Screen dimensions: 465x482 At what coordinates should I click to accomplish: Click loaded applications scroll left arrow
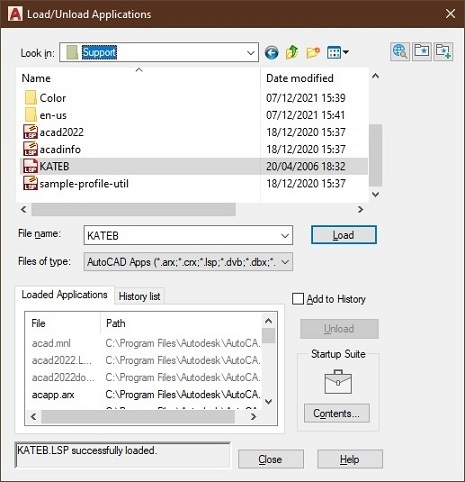[33, 417]
